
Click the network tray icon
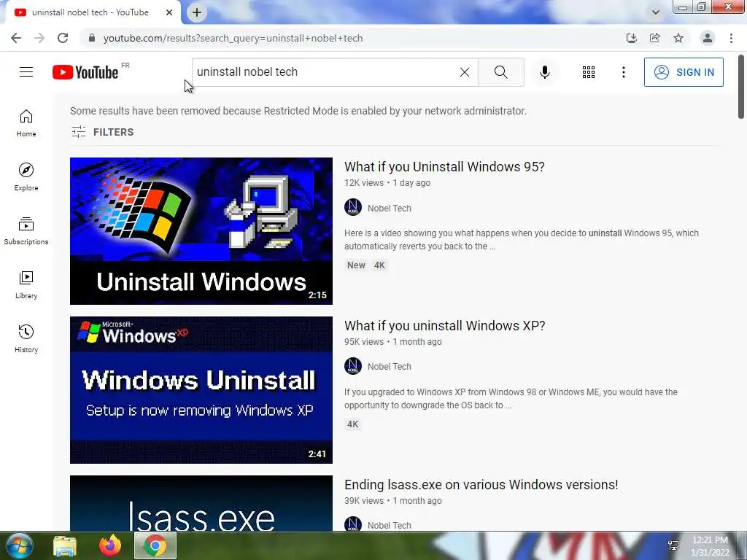click(x=673, y=545)
